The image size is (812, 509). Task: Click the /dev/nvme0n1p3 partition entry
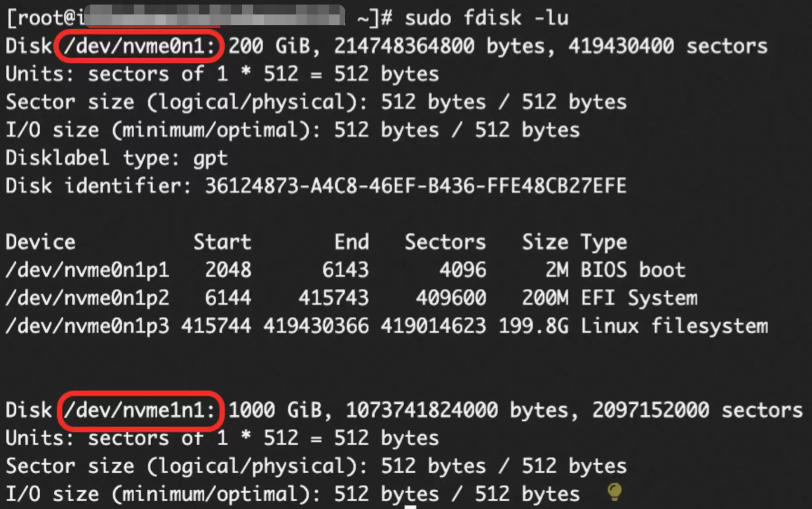point(88,326)
